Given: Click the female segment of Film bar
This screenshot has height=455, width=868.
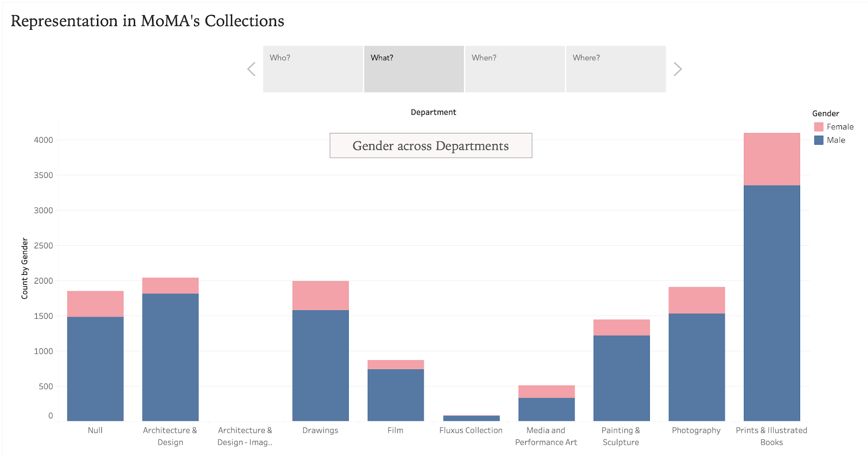Looking at the screenshot, I should coord(395,365).
